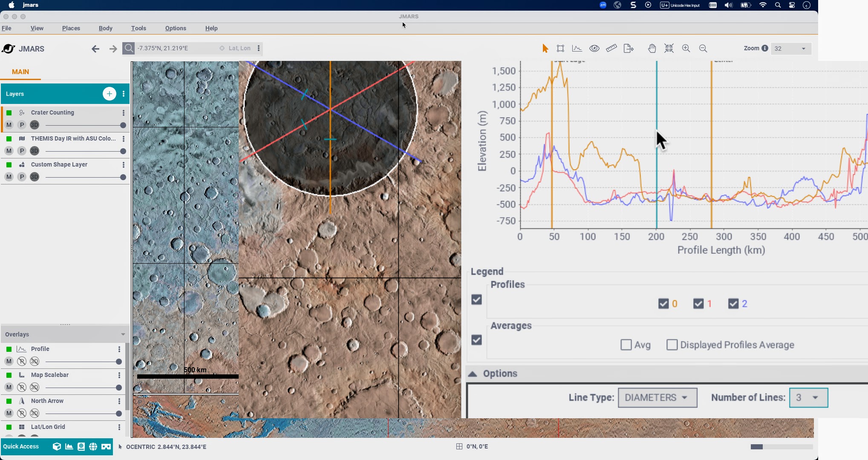
Task: Toggle 3D button for Custom Shape Layer
Action: tap(35, 177)
